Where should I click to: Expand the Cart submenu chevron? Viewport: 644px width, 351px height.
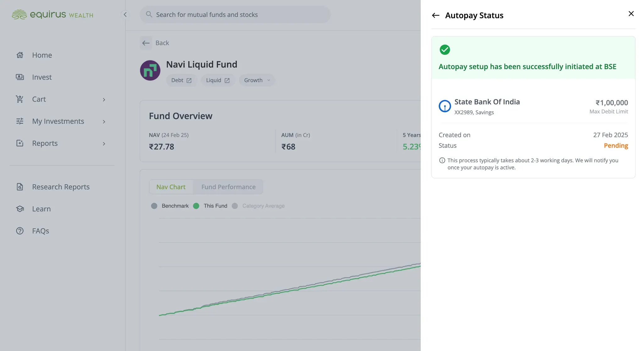coord(104,100)
